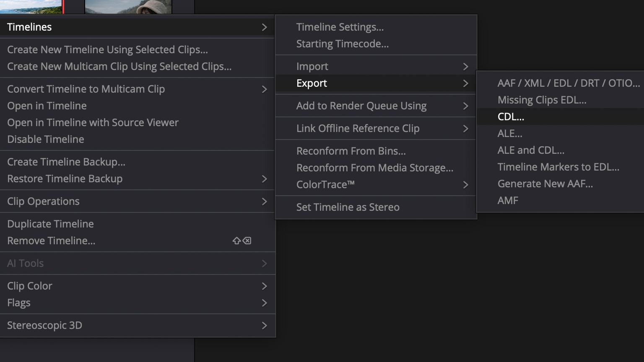Click Remove Timeline... entry
Viewport: 644px width, 362px height.
(x=51, y=241)
